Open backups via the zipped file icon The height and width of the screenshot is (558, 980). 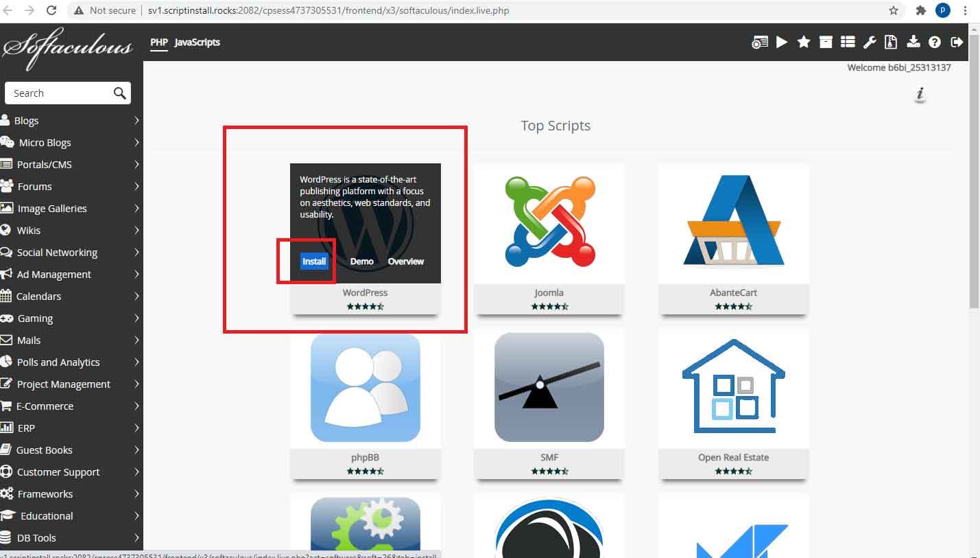coord(891,42)
